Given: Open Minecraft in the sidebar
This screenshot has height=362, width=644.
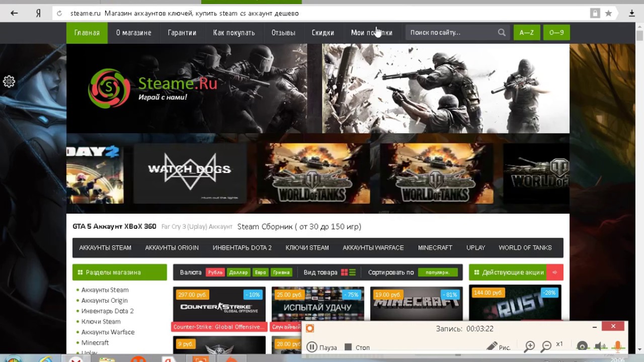Looking at the screenshot, I should coord(95,343).
